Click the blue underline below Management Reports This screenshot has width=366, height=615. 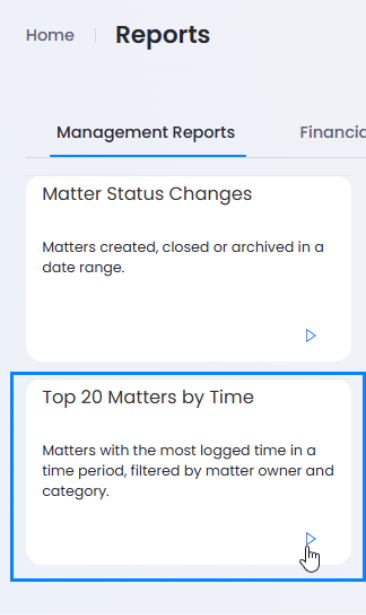pyautogui.click(x=148, y=156)
